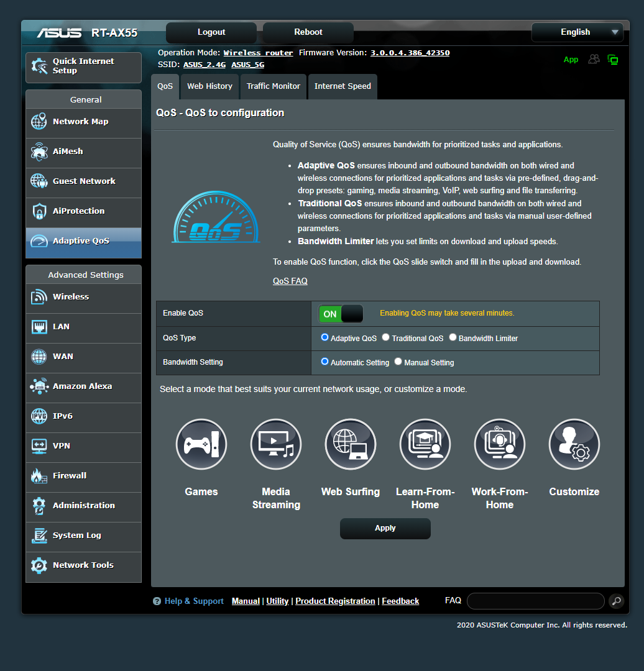Screen dimensions: 644x671
Task: Choose the Media Streaming mode icon
Action: tap(276, 444)
